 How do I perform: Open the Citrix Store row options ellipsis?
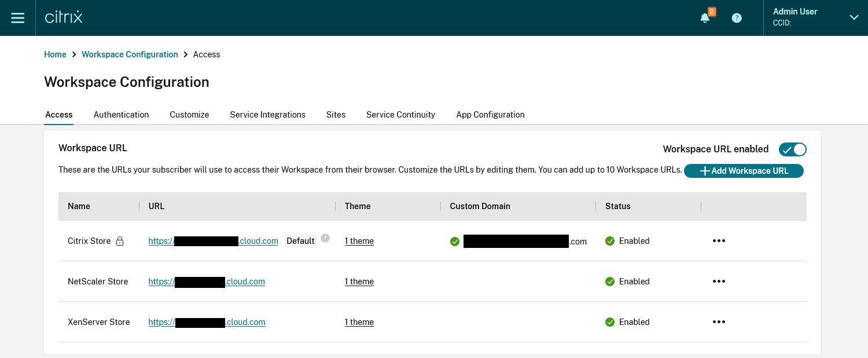point(719,241)
